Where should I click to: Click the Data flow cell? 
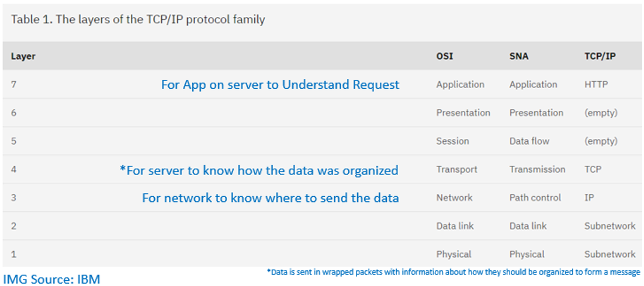click(529, 141)
